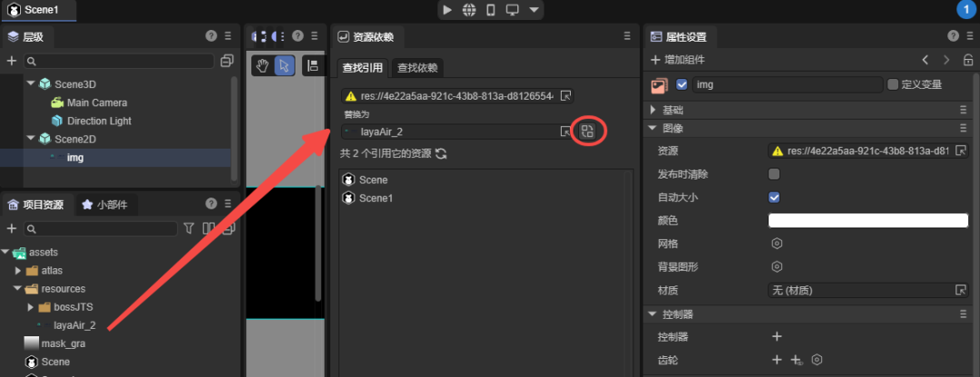
Task: Click the lock icon in the properties panel
Action: pos(968,60)
